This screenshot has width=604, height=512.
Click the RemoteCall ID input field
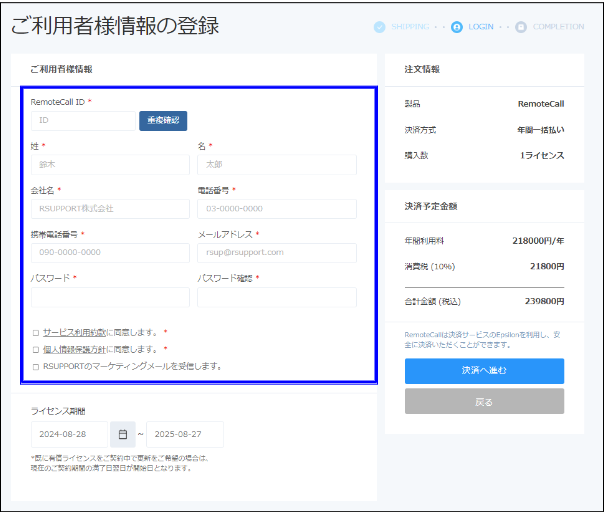pyautogui.click(x=82, y=121)
